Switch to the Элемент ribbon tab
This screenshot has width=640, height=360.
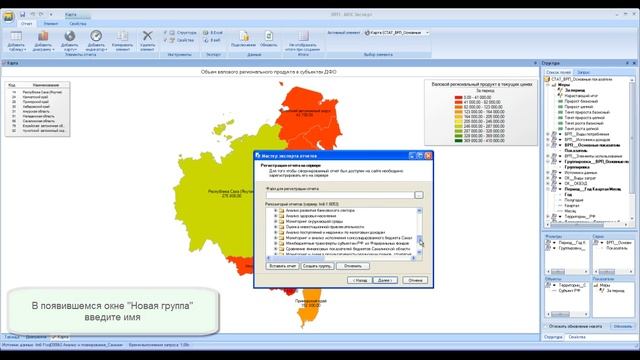pyautogui.click(x=51, y=24)
